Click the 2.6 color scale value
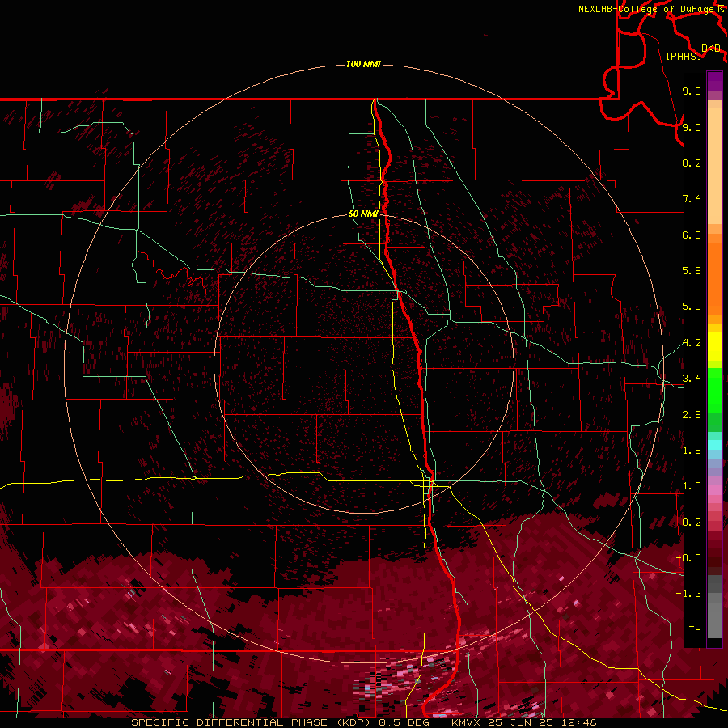 click(x=692, y=415)
